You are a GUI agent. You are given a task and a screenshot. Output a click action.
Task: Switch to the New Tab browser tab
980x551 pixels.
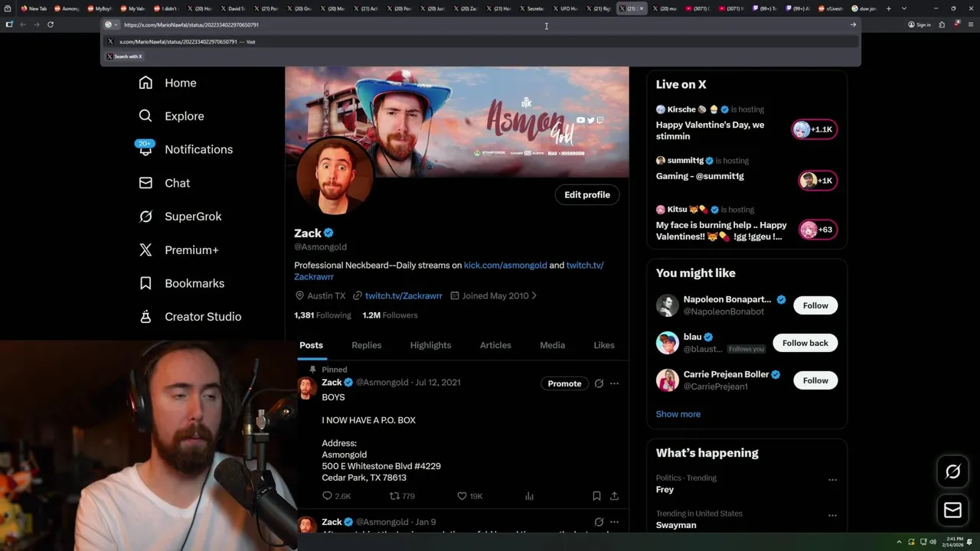(34, 8)
